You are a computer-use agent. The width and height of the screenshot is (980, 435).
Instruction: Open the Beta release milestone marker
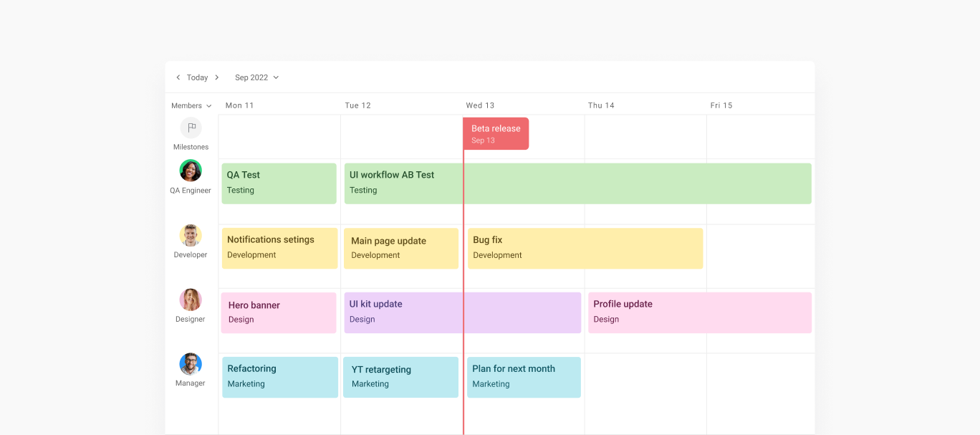496,134
